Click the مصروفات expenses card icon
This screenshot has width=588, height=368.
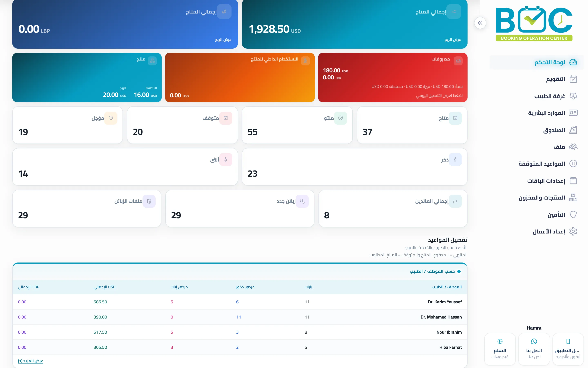point(458,61)
